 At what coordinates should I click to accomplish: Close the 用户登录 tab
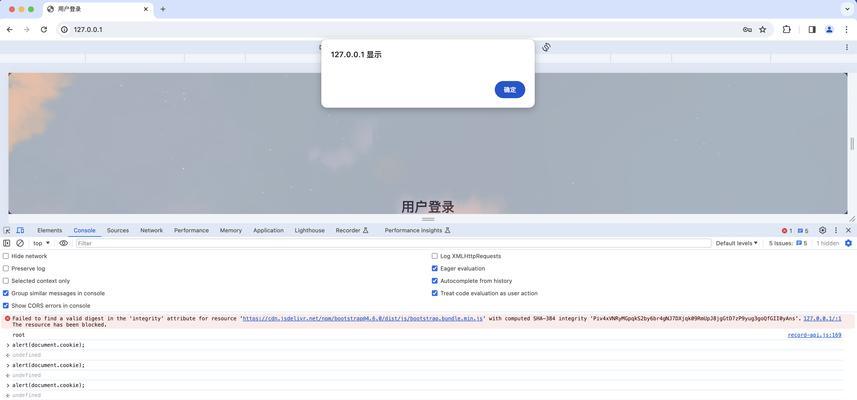click(x=146, y=9)
